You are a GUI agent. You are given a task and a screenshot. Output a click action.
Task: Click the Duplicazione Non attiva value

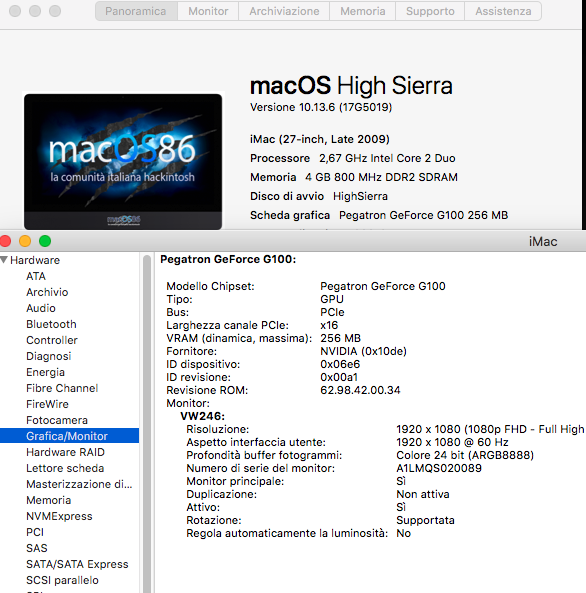point(423,494)
